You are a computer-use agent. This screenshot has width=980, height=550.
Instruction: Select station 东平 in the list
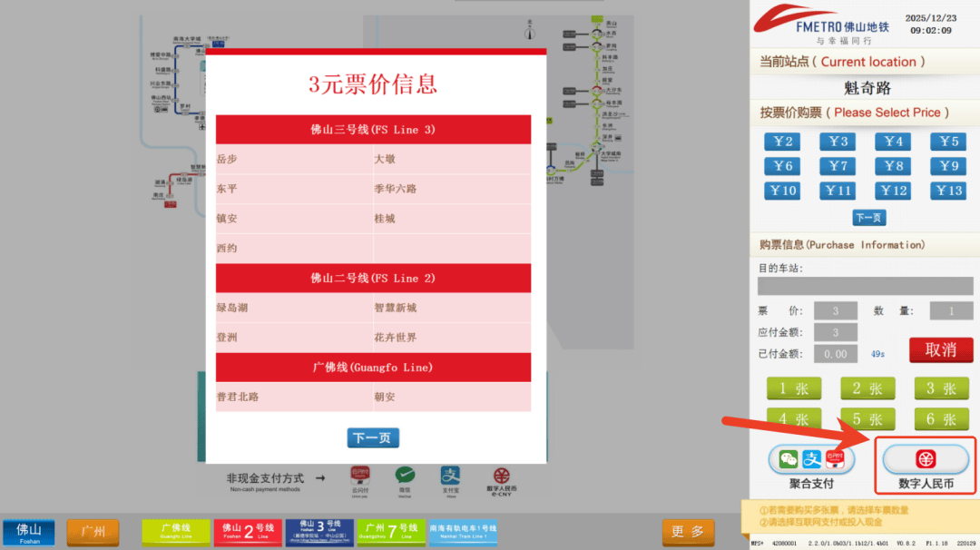click(x=294, y=189)
